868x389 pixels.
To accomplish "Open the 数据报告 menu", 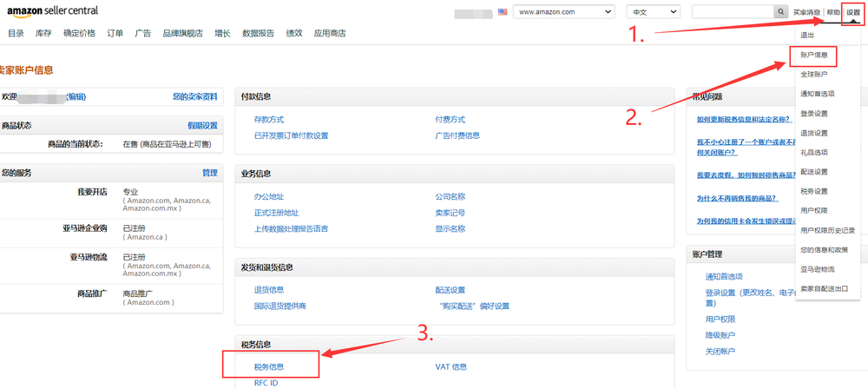I will coord(258,33).
